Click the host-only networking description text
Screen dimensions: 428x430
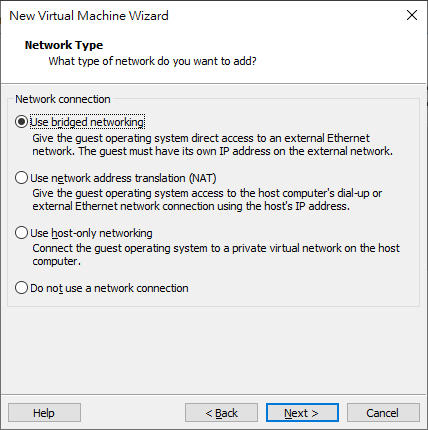(x=216, y=255)
